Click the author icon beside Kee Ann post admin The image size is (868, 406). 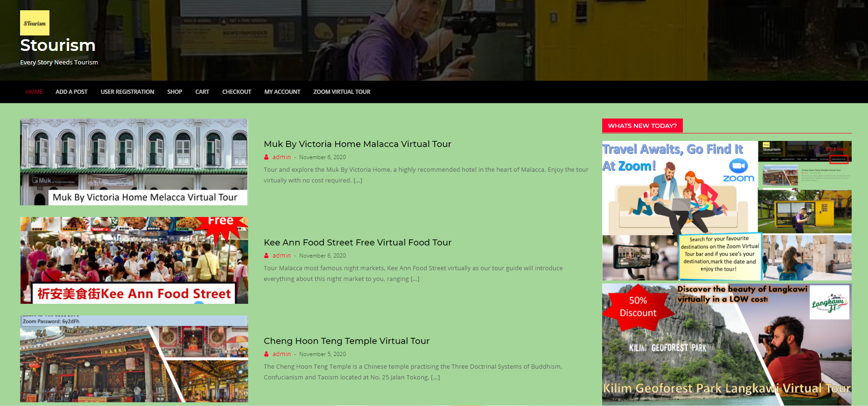266,256
